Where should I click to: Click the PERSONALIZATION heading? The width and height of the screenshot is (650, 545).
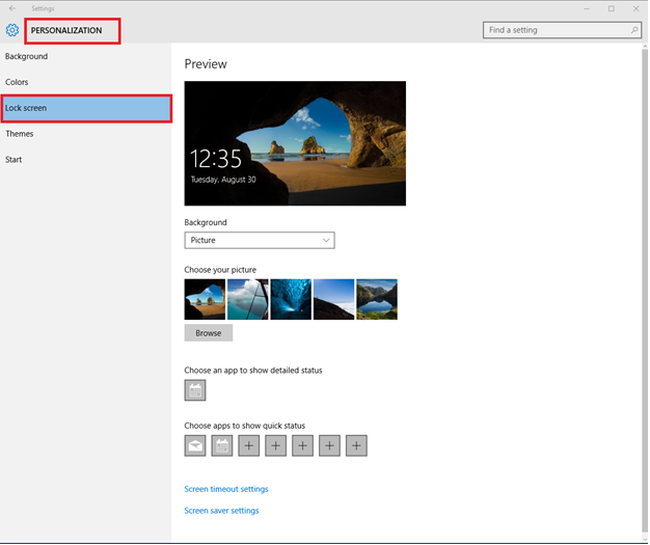tap(66, 30)
